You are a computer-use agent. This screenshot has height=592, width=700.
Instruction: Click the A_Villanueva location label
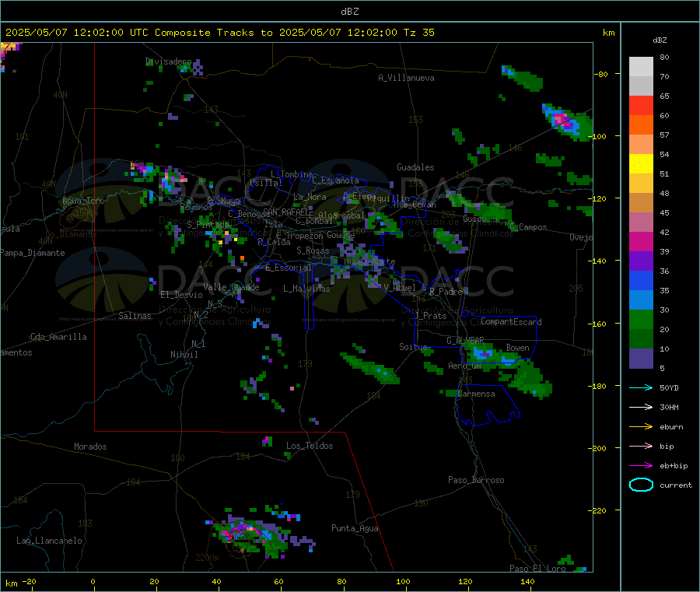pyautogui.click(x=406, y=78)
